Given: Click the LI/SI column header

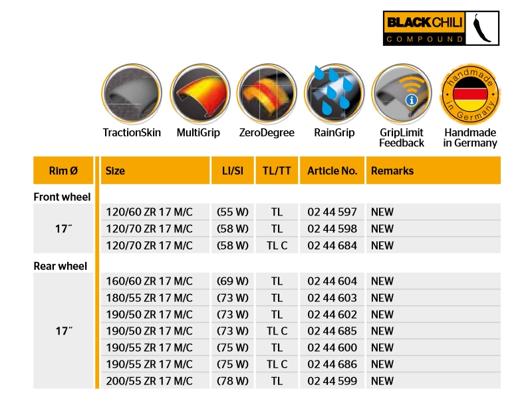Looking at the screenshot, I should (x=231, y=171).
